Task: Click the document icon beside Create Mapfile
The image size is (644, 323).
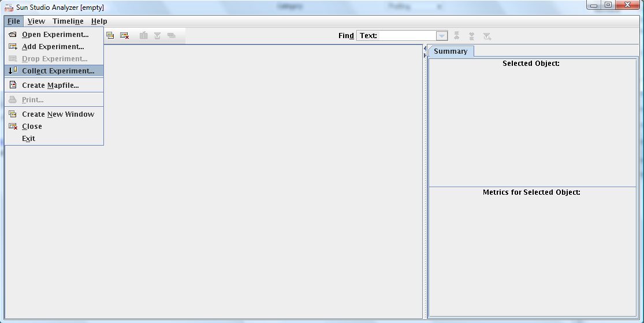Action: [13, 85]
